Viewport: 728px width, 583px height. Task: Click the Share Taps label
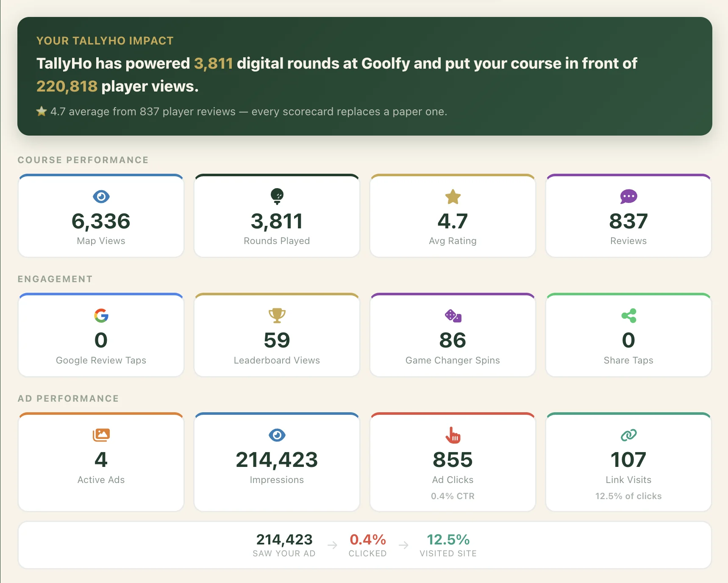[628, 361]
